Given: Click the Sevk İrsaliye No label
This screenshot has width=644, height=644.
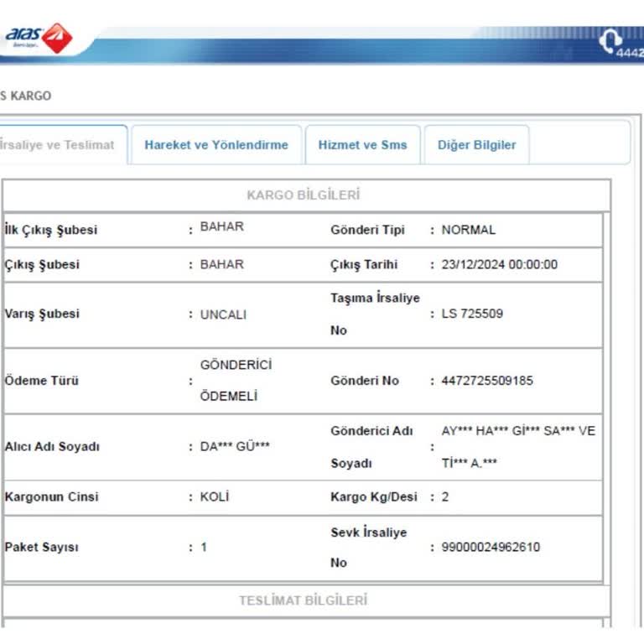Looking at the screenshot, I should [369, 548].
